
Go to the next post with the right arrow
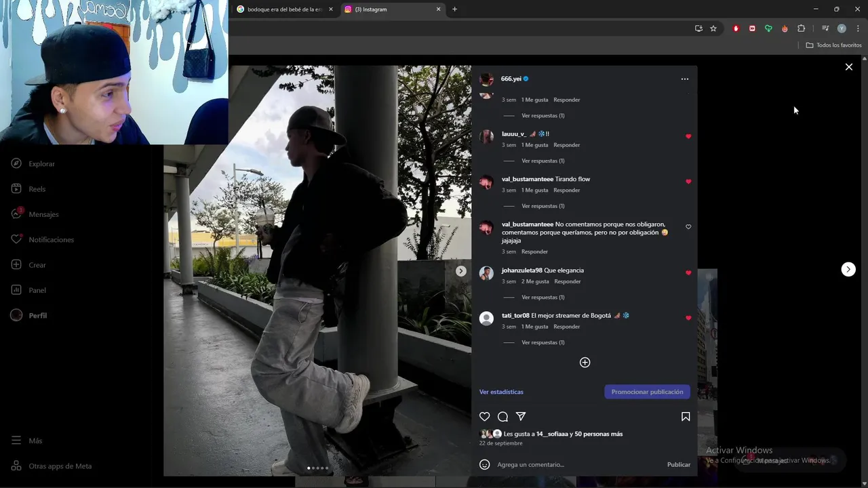click(848, 269)
